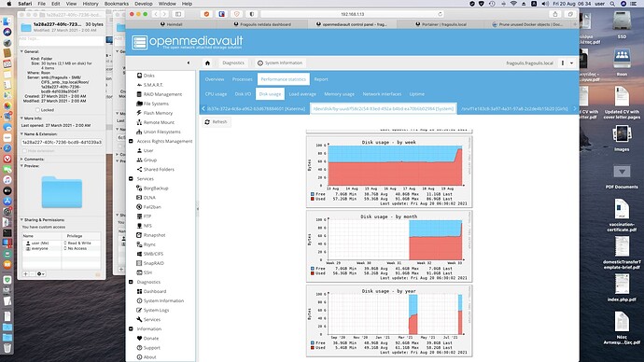Open the SnapRAID service entry
Viewport: 644px width, 362px height.
150,263
